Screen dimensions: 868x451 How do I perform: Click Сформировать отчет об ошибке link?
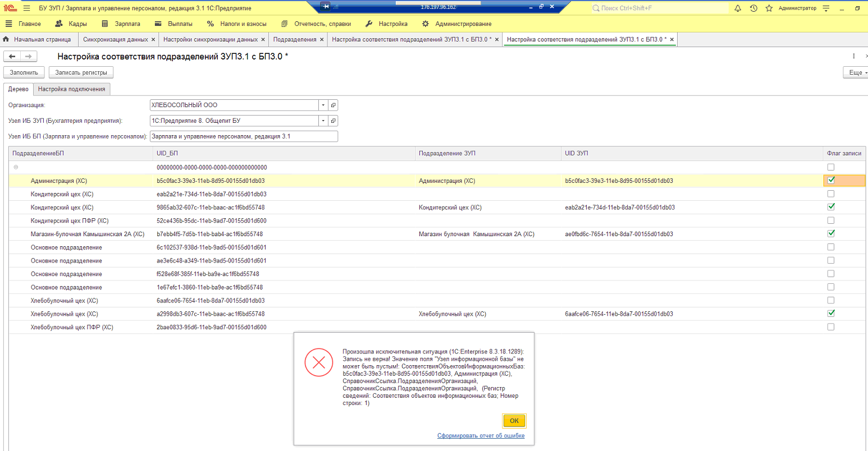click(x=481, y=435)
